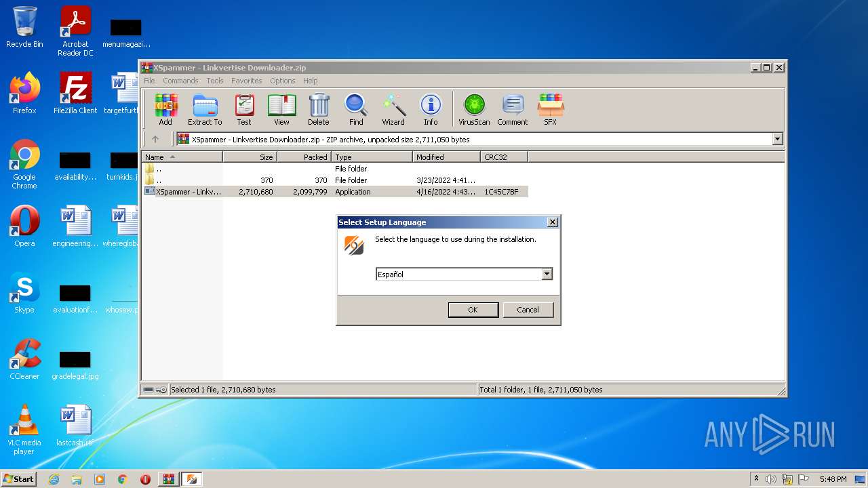This screenshot has width=868, height=488.
Task: Click the Extract To toolbar icon
Action: 205,110
